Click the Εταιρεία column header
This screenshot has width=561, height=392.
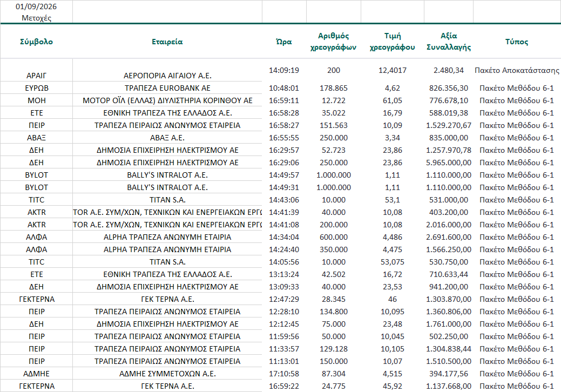[x=167, y=42]
